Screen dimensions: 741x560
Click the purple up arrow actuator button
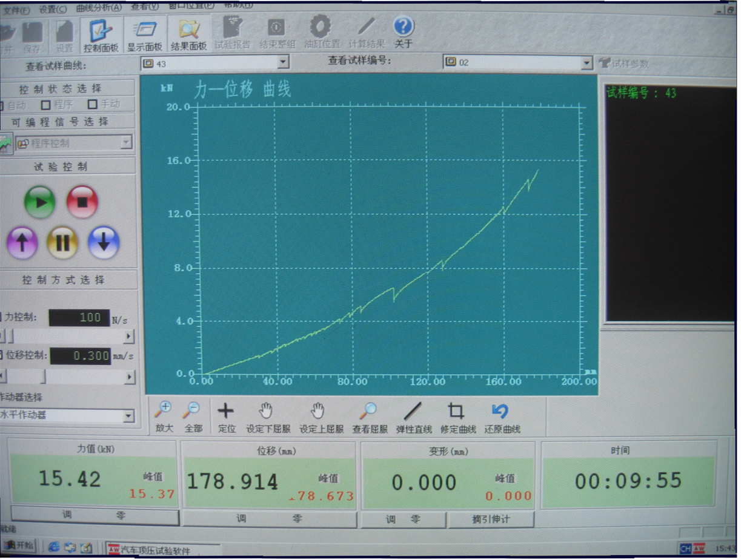coord(22,243)
